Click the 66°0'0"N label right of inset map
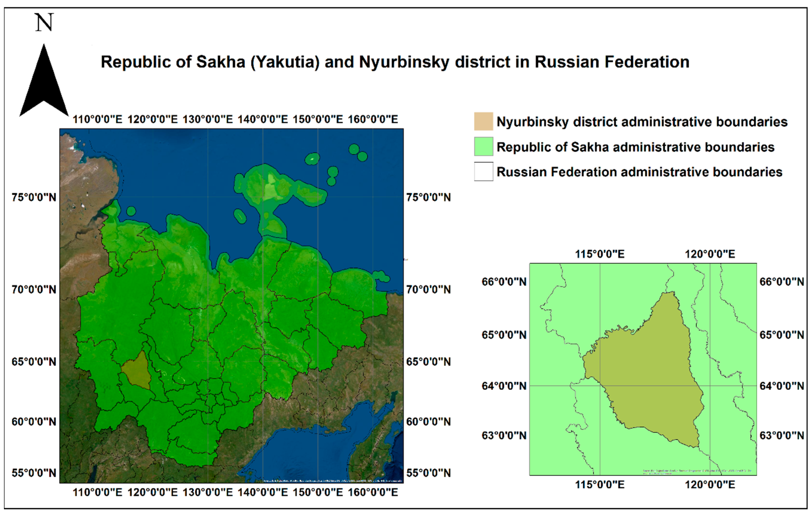The height and width of the screenshot is (515, 812). 782,281
